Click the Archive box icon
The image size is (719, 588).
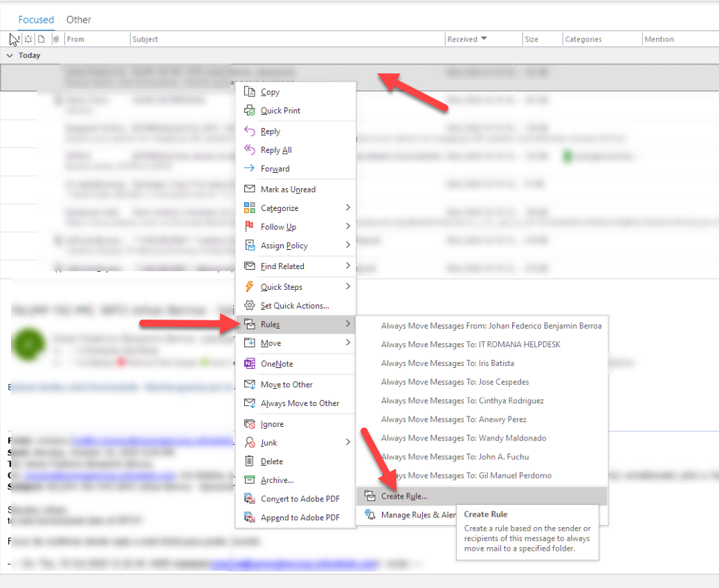point(249,480)
